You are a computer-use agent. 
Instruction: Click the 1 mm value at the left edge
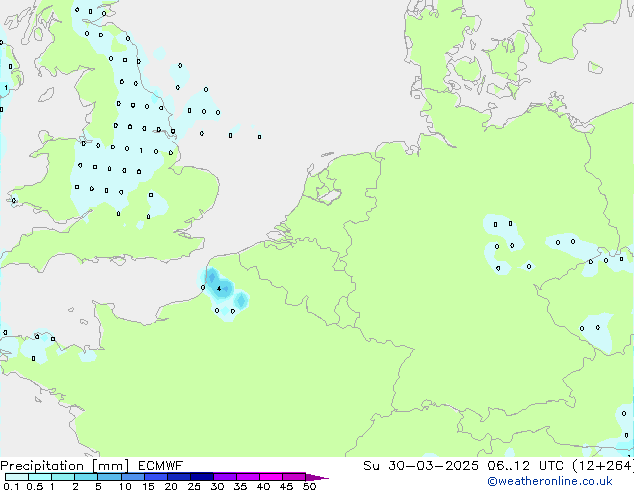5,89
